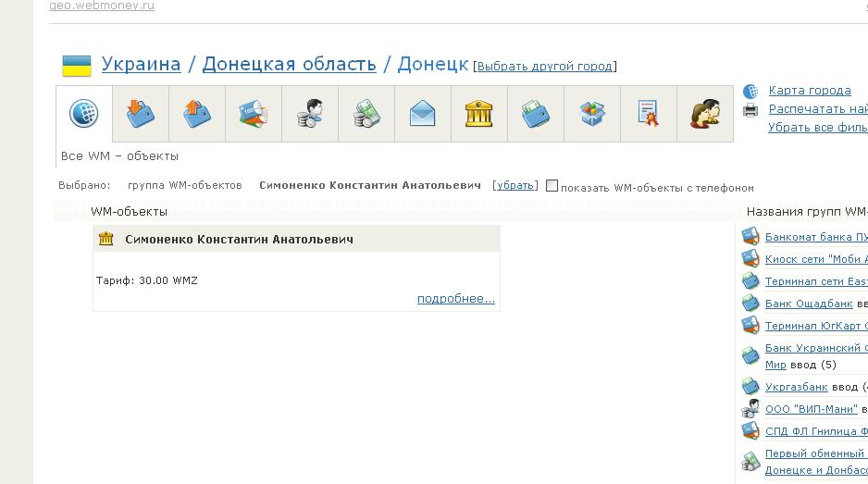Open the certificate attestation tab icon
The height and width of the screenshot is (484, 868).
[649, 114]
